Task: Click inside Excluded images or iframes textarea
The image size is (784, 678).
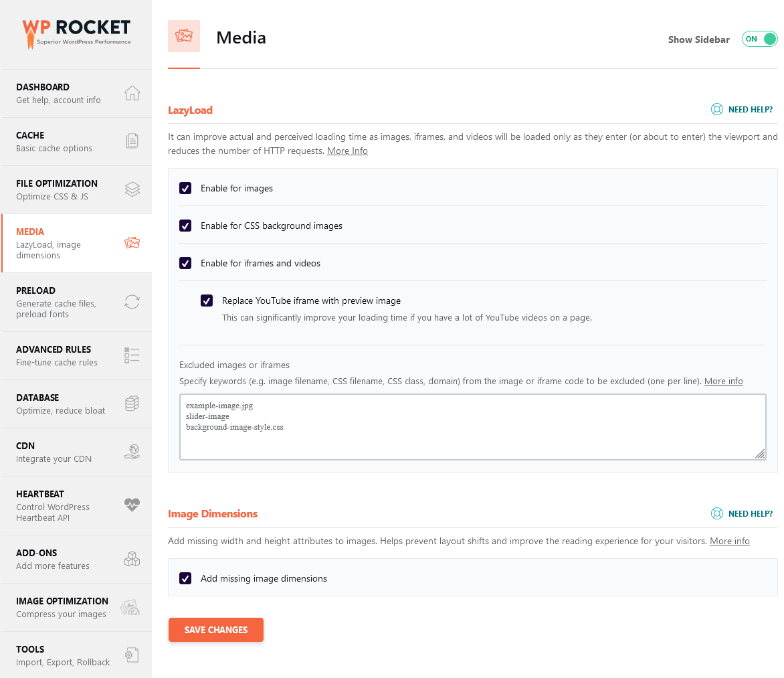Action: [x=472, y=427]
